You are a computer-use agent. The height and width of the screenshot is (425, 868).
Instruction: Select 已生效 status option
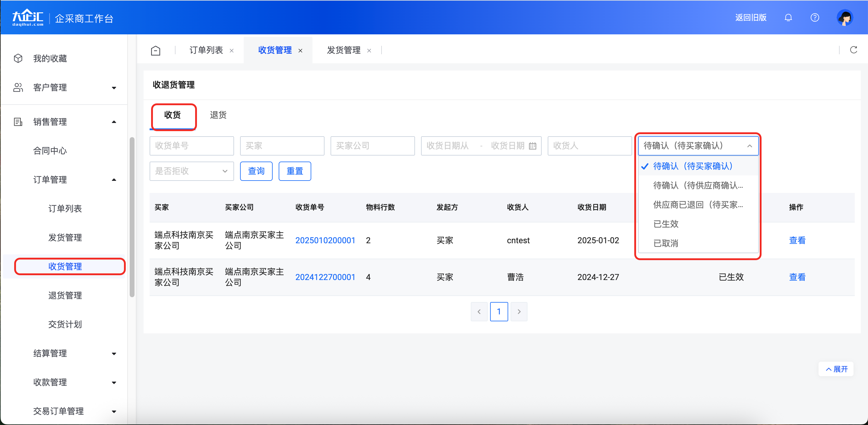click(666, 224)
